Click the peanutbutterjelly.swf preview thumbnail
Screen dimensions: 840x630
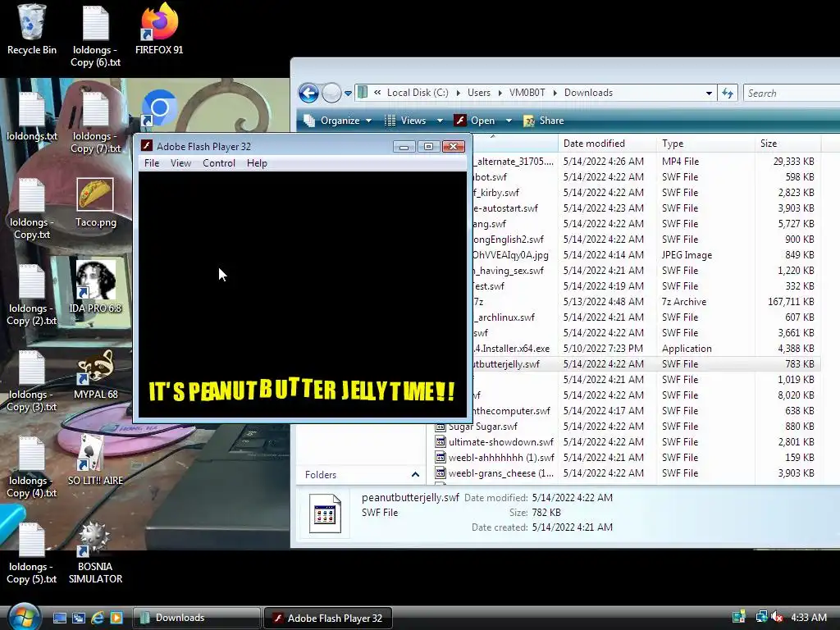pos(325,514)
